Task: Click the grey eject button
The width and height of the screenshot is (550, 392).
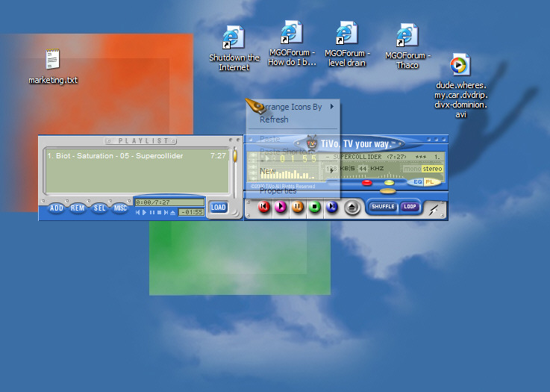Action: [x=351, y=208]
